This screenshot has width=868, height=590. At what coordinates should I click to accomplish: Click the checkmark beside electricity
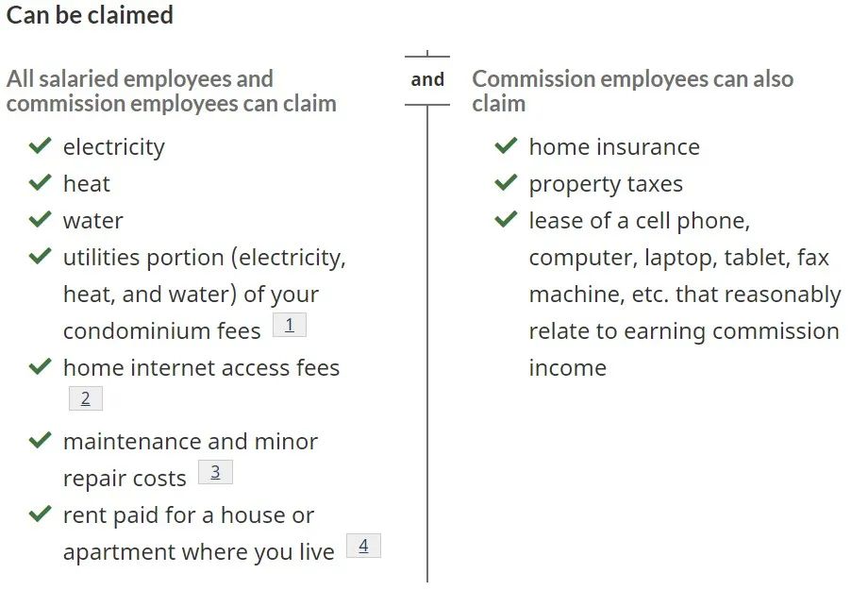[x=40, y=146]
